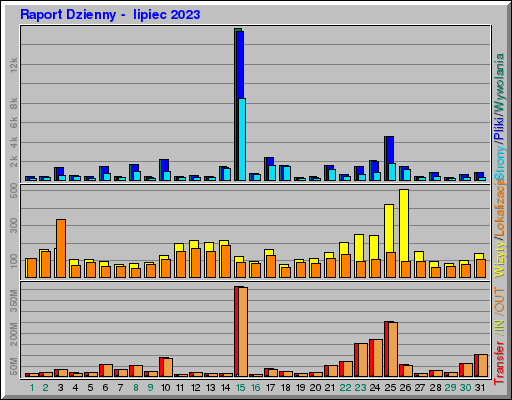The width and height of the screenshot is (512, 400).
Task: Click day label 2 on the x-axis
Action: (45, 388)
